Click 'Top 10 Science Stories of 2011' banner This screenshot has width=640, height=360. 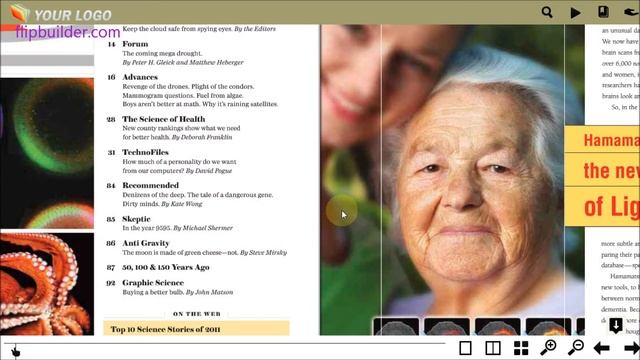[x=196, y=329]
